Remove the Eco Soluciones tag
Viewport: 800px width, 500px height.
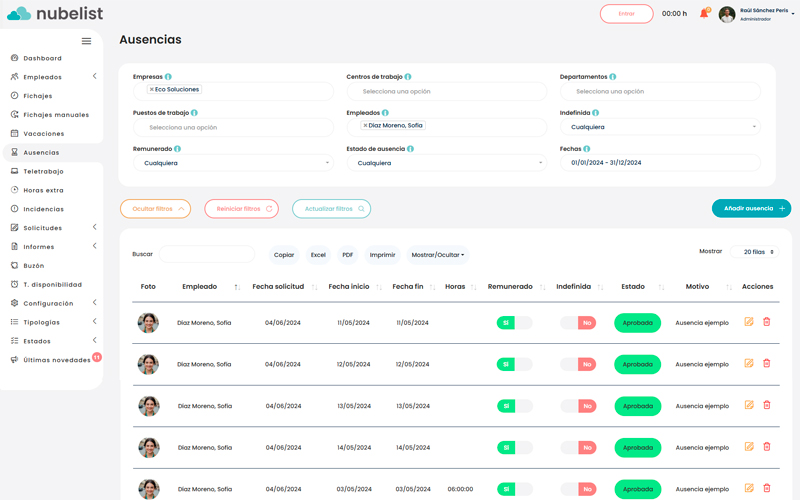coord(151,90)
